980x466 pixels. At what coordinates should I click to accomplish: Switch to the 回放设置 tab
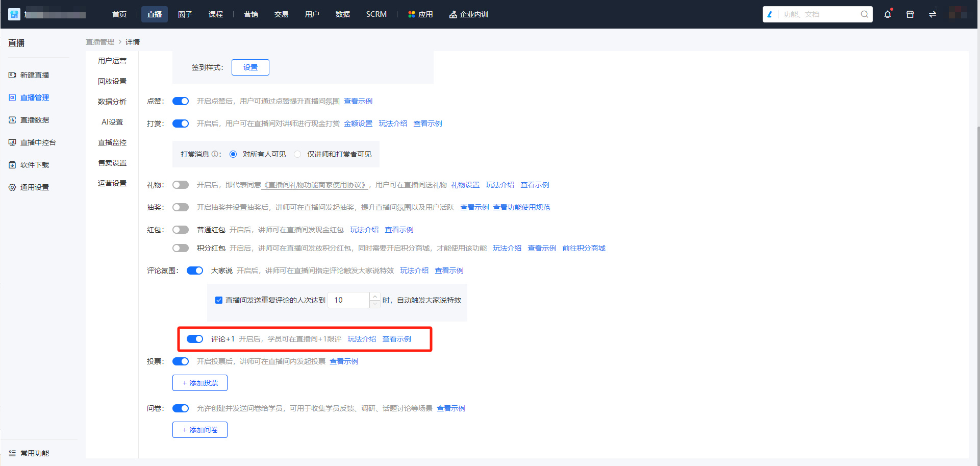(112, 81)
